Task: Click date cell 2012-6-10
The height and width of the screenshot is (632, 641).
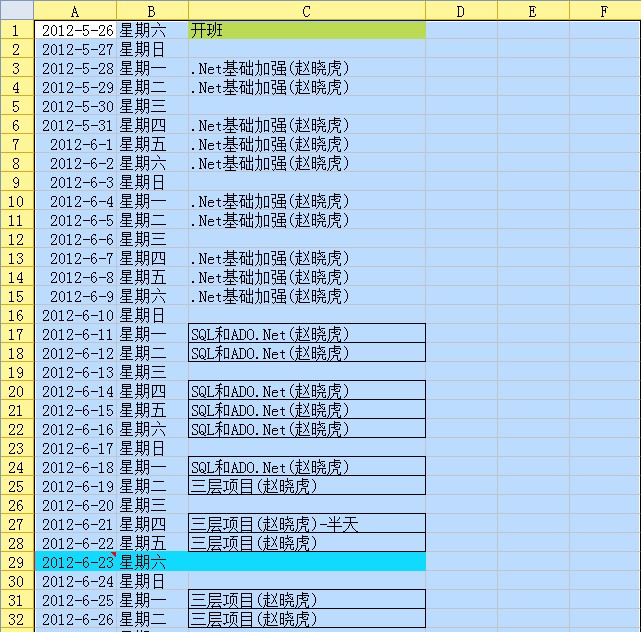Action: 75,315
